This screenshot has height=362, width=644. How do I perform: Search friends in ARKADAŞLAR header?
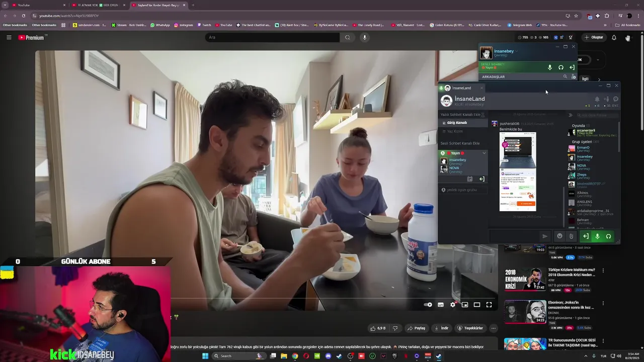pos(565,76)
